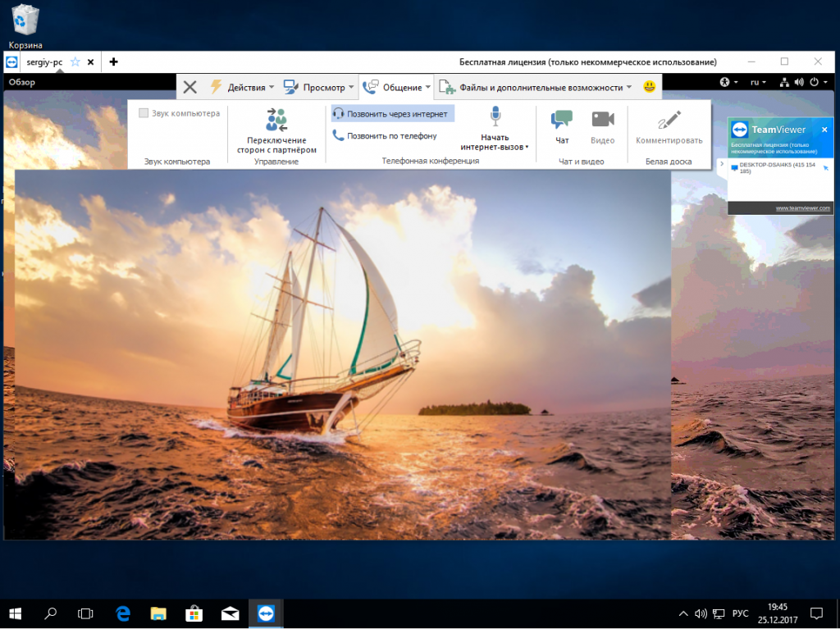Open Файлы и дополнительные возможности menu
This screenshot has width=840, height=629.
coord(537,87)
